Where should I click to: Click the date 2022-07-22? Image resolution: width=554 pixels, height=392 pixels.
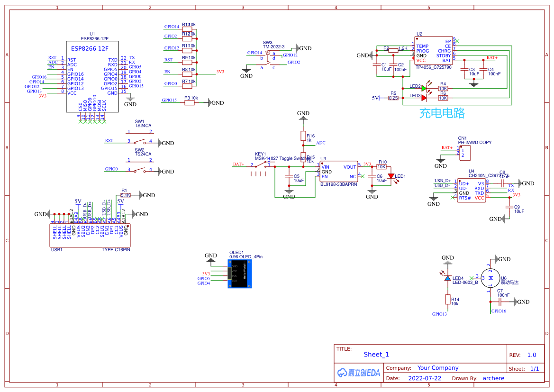click(425, 378)
